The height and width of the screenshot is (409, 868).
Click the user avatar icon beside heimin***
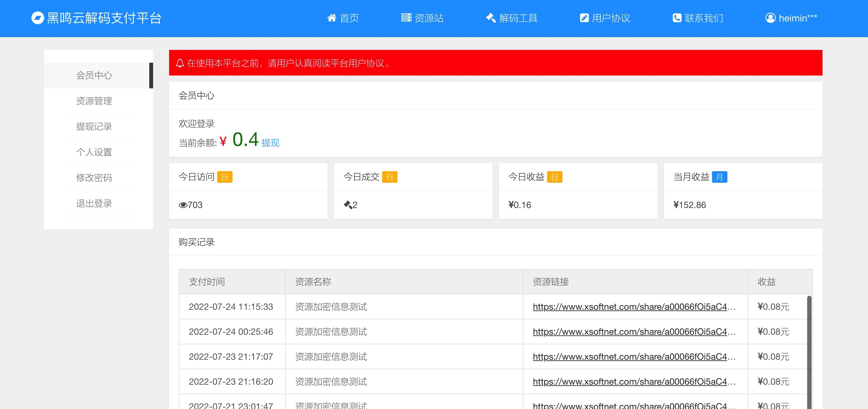click(x=770, y=18)
